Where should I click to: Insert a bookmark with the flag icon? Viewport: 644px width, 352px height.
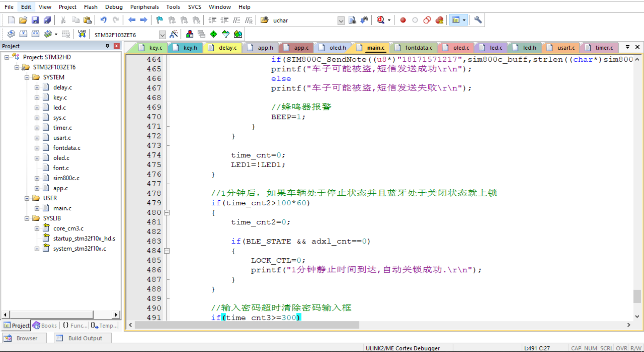tap(160, 20)
